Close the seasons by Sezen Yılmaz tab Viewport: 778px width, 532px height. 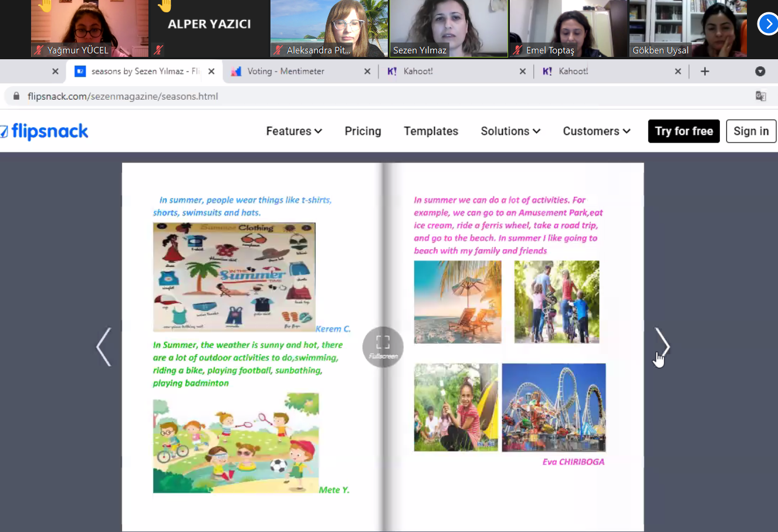[211, 72]
